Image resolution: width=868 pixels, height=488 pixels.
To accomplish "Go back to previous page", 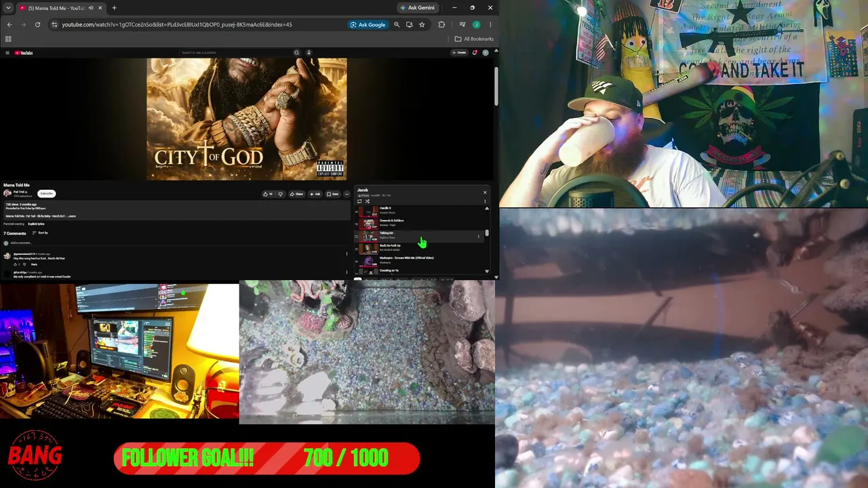I will click(9, 24).
